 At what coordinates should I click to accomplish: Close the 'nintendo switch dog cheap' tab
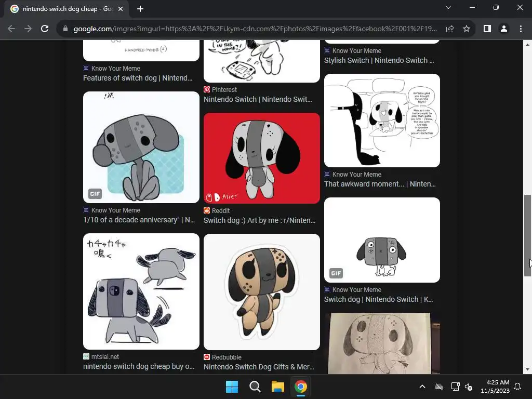click(121, 9)
